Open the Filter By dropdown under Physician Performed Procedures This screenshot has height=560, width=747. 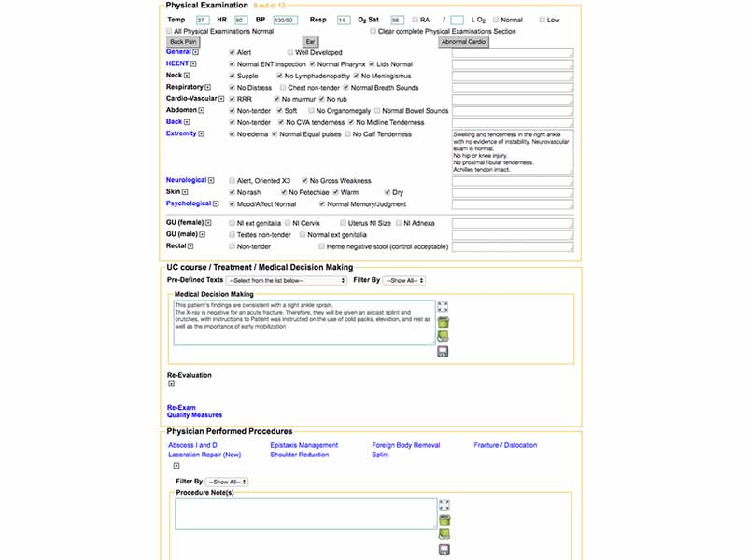(225, 482)
